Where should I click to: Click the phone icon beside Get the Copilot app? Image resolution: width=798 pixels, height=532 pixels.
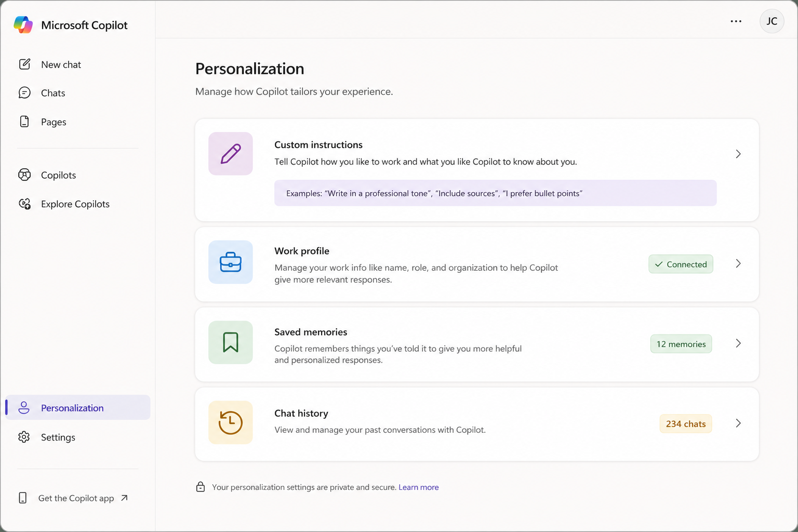coord(23,498)
